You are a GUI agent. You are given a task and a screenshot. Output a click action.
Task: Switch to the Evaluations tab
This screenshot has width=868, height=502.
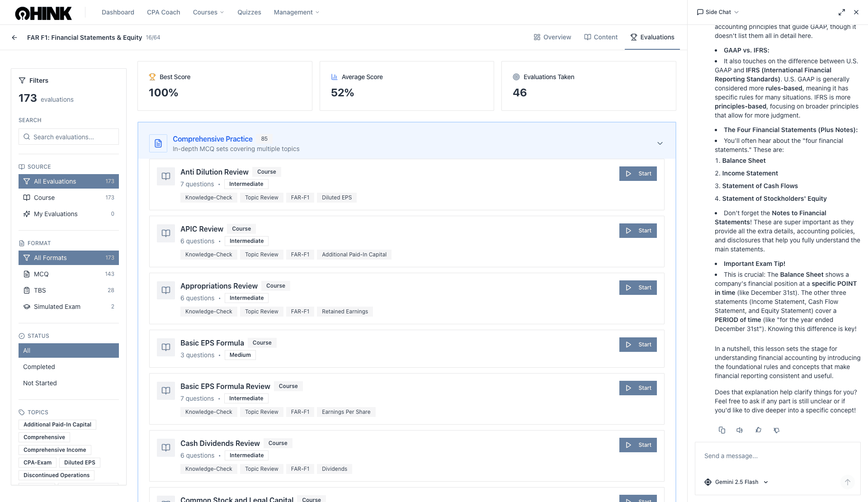pos(652,37)
